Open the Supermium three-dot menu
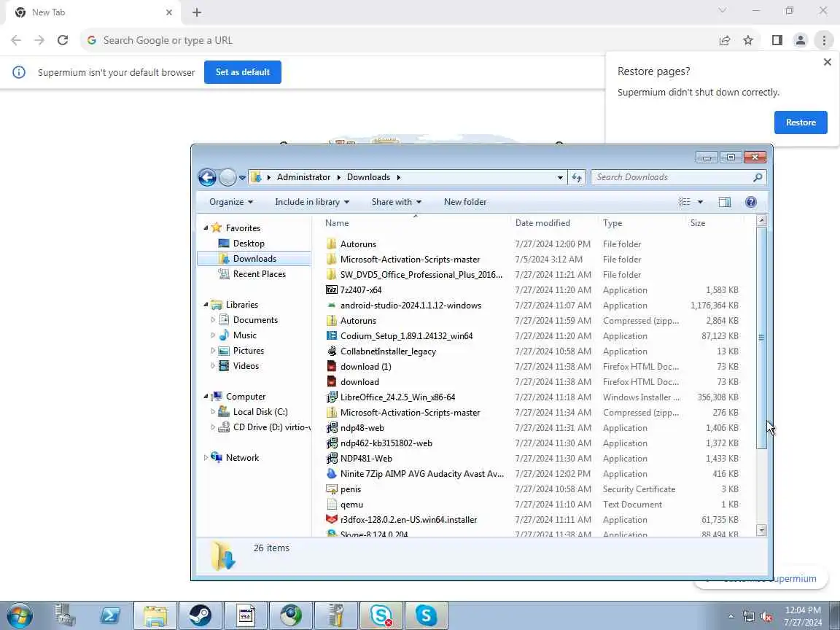The width and height of the screenshot is (840, 630). [824, 40]
